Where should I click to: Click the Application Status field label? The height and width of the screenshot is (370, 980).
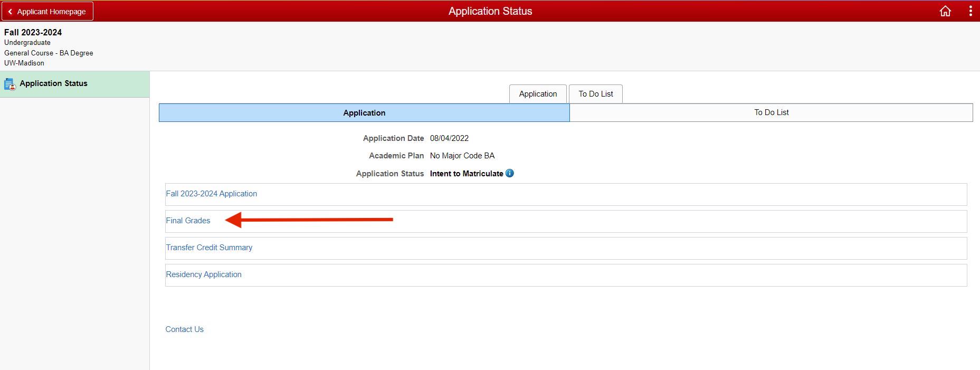390,174
